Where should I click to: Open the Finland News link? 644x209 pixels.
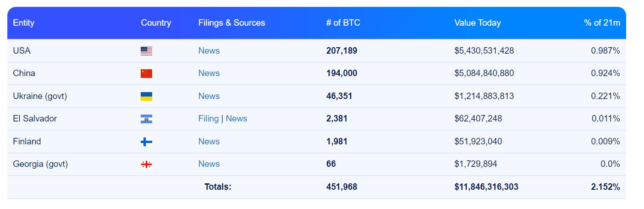click(209, 142)
